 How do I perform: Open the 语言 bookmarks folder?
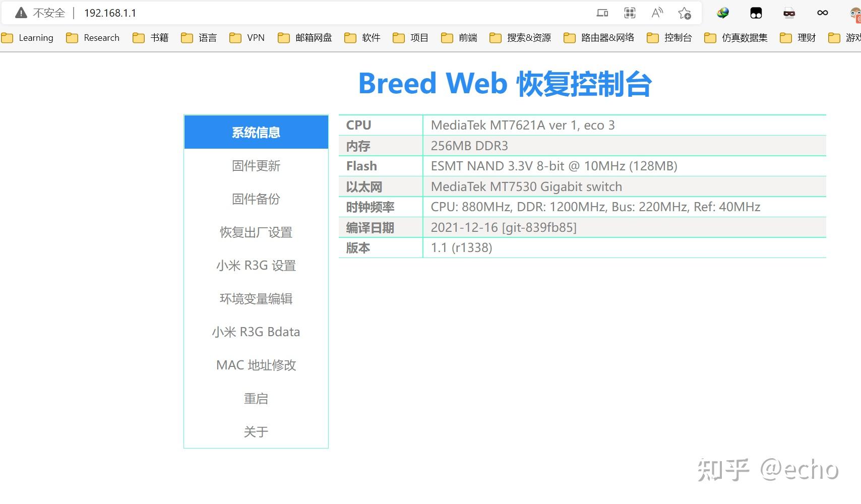pyautogui.click(x=199, y=38)
